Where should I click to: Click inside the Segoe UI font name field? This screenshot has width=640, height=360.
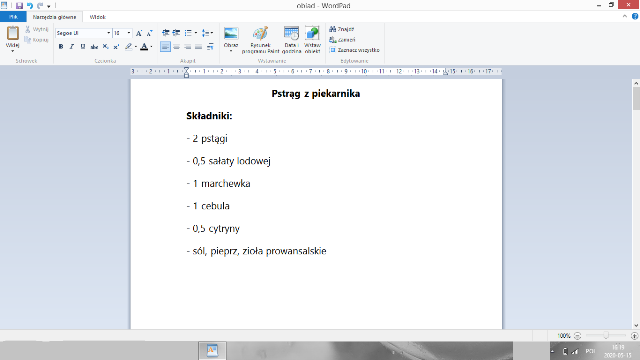(80, 33)
